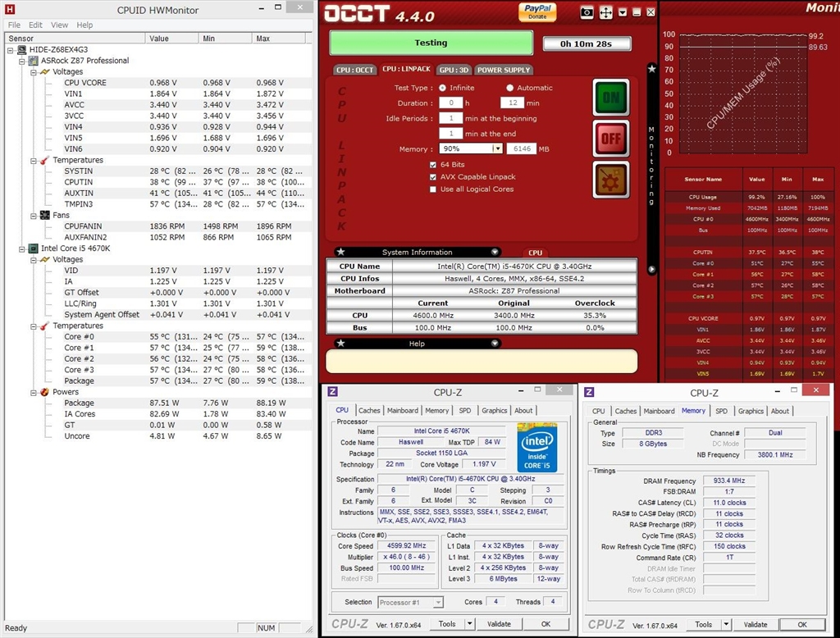Open HWMonitor File menu

(x=14, y=25)
